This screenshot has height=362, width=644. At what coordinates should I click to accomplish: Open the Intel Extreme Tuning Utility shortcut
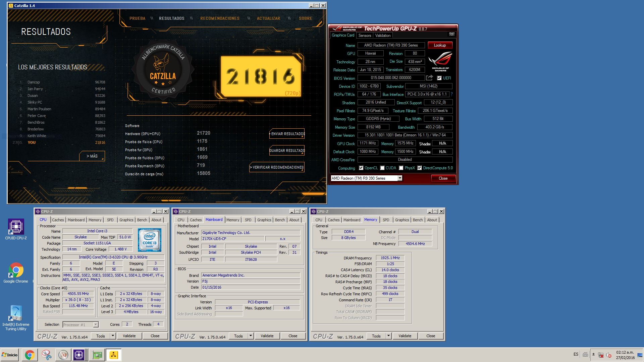[x=16, y=318]
